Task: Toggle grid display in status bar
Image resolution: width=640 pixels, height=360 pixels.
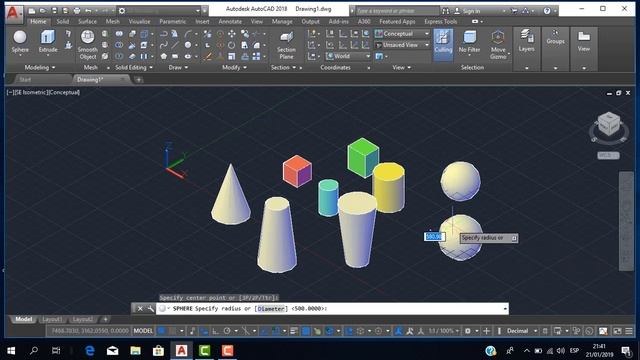Action: click(162, 331)
